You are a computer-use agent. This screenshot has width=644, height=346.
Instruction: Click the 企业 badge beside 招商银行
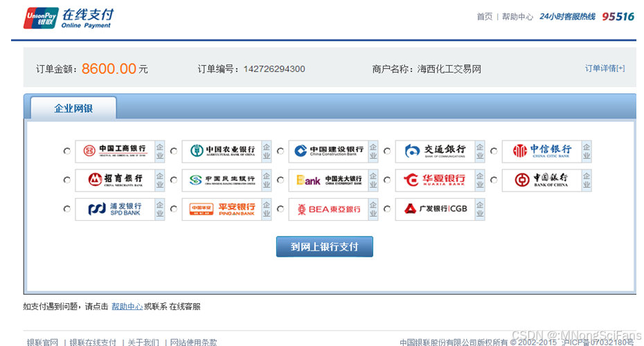[x=160, y=180]
